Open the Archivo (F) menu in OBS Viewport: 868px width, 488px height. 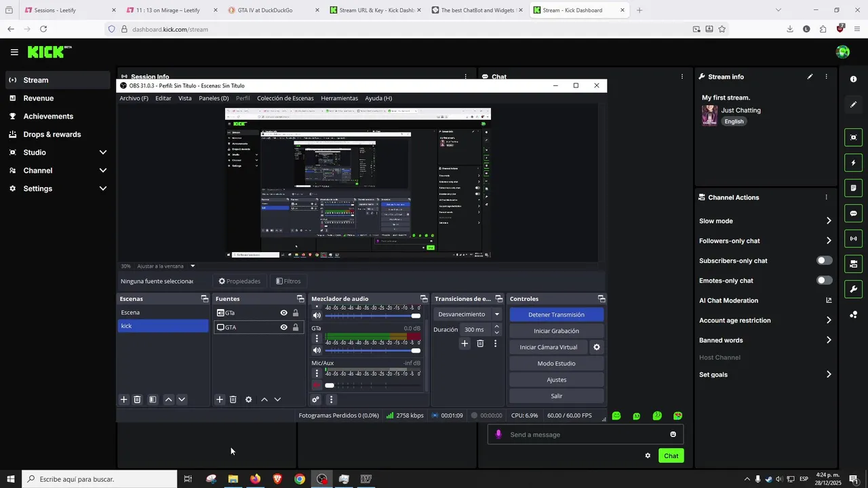134,98
